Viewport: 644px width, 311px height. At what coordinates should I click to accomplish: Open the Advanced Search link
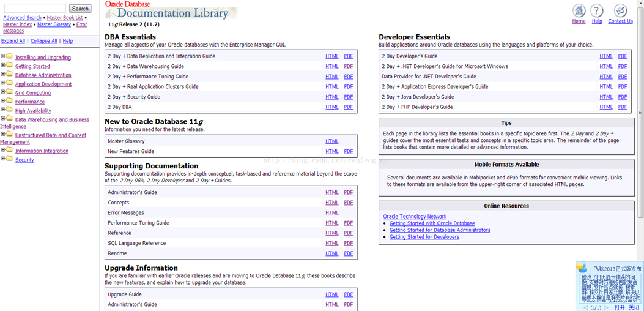pyautogui.click(x=22, y=18)
